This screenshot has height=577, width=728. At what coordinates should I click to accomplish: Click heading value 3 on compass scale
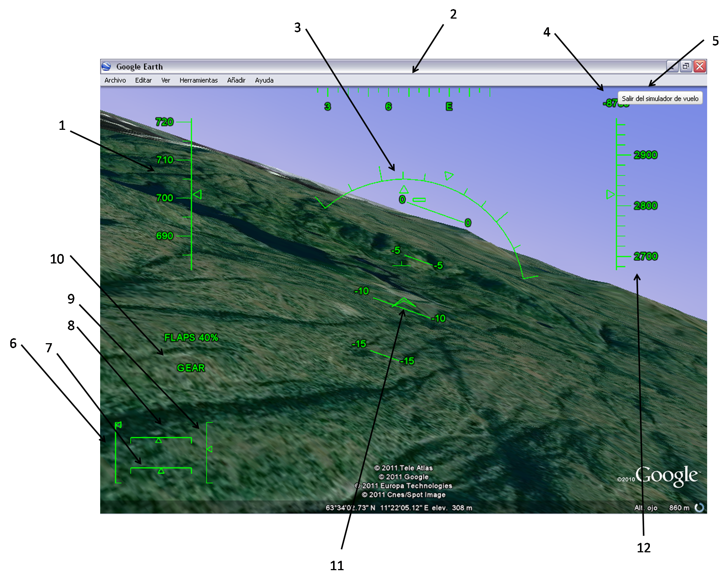(x=328, y=107)
